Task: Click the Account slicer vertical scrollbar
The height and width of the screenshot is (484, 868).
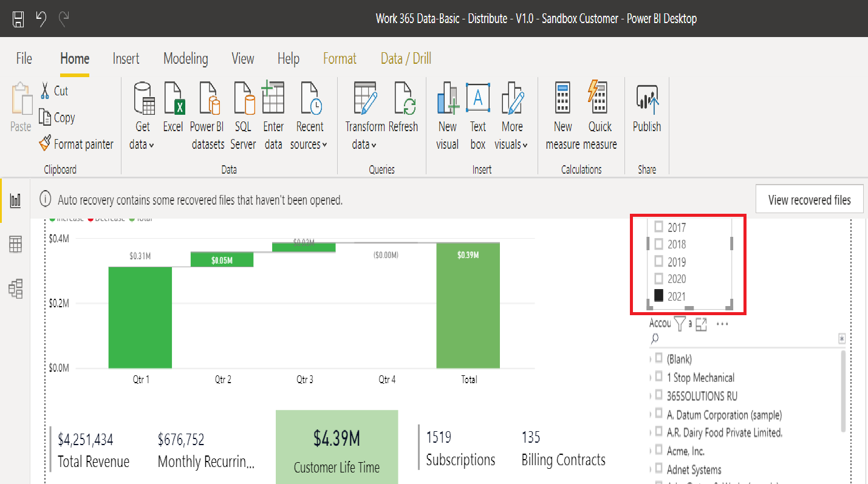Action: tap(842, 391)
